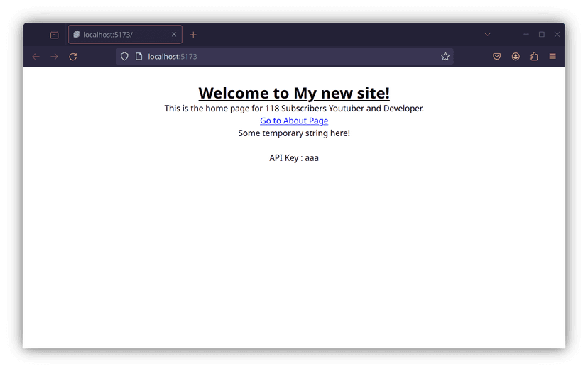Bookmark this page with the star
The image size is (588, 371).
pos(445,57)
